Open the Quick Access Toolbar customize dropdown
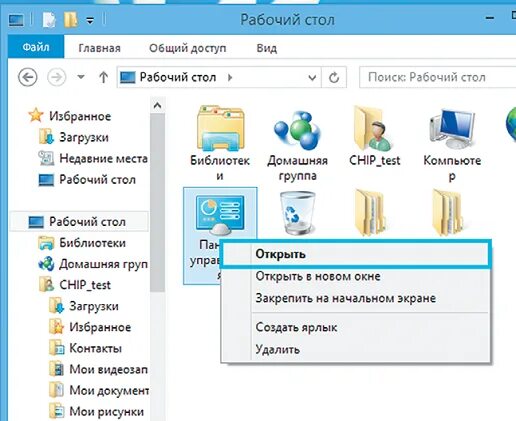 (x=90, y=21)
